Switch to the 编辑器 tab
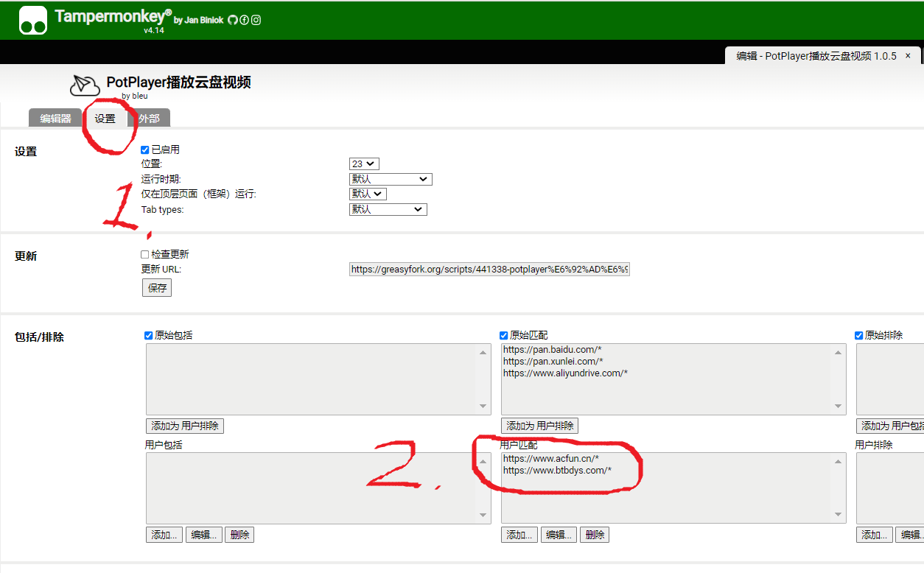This screenshot has height=573, width=924. [56, 119]
